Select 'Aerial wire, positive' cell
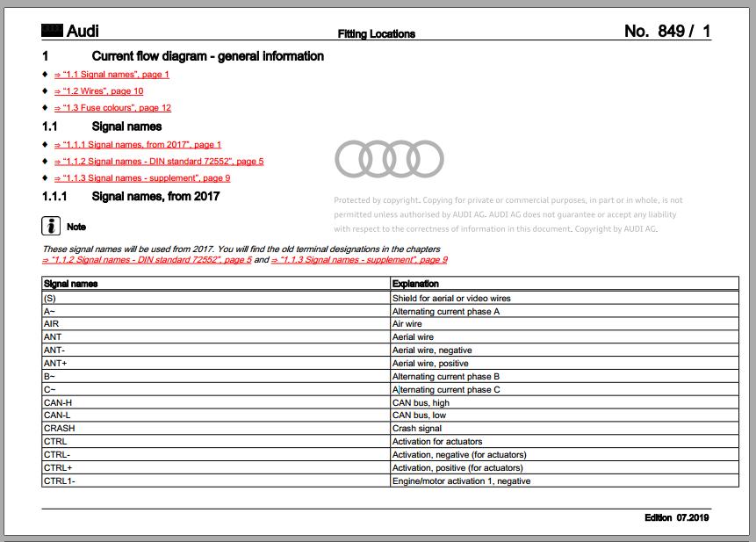756x542 pixels. click(x=565, y=363)
